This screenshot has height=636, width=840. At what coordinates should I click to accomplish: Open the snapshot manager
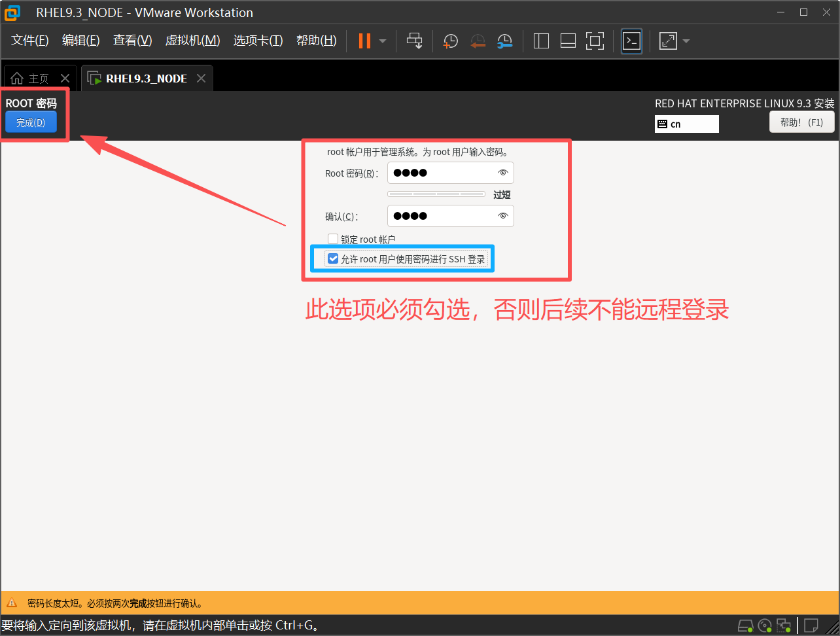504,41
